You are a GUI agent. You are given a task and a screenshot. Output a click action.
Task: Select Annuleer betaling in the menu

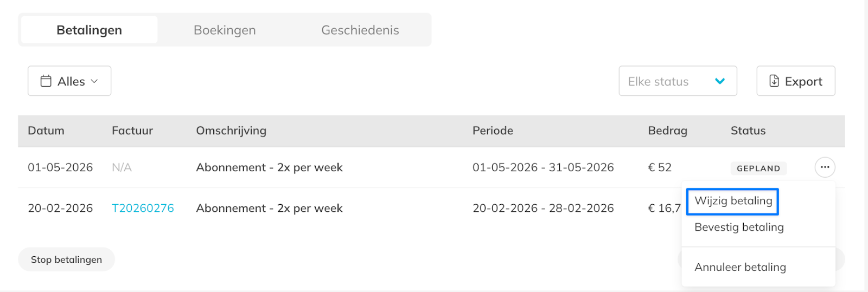(740, 267)
